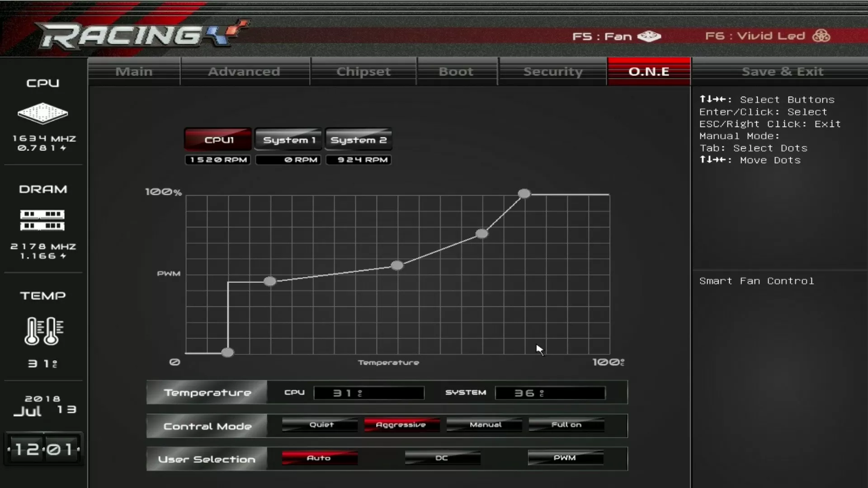This screenshot has width=868, height=488.
Task: Select the System 2 fan button
Action: pos(359,140)
